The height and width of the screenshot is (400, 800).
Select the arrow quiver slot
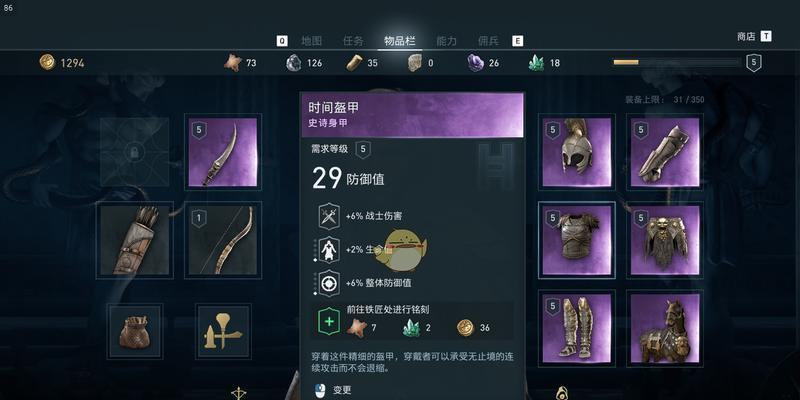135,240
